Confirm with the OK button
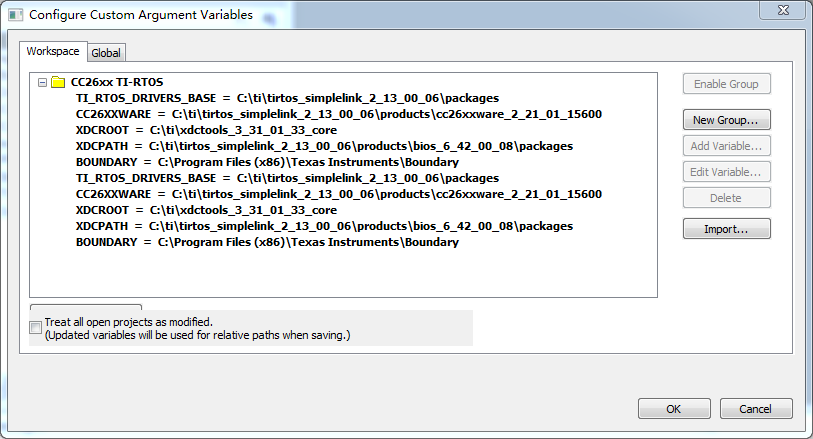The width and height of the screenshot is (813, 439). click(x=674, y=409)
